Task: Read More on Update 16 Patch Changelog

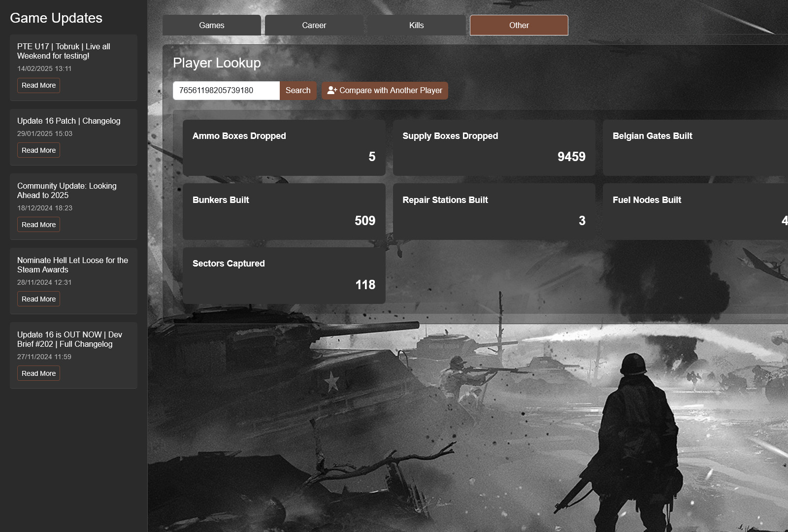Action: (38, 150)
